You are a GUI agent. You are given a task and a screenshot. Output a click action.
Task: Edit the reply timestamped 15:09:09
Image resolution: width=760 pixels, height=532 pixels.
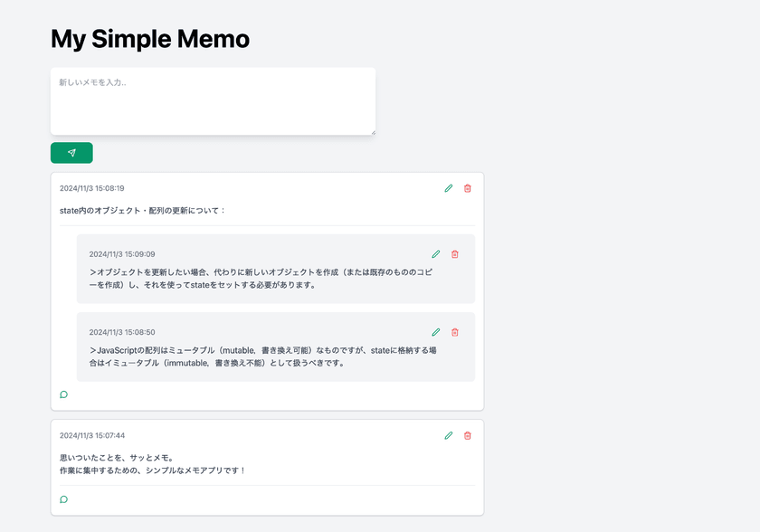435,254
